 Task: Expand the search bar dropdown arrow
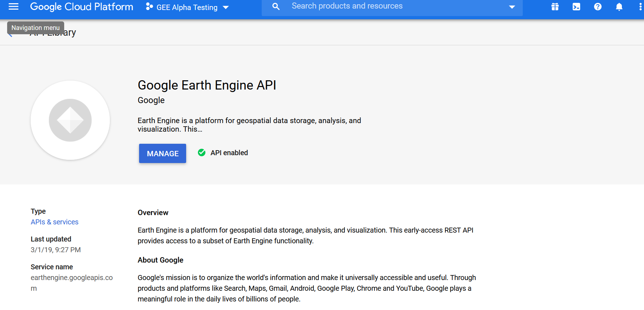pyautogui.click(x=512, y=7)
